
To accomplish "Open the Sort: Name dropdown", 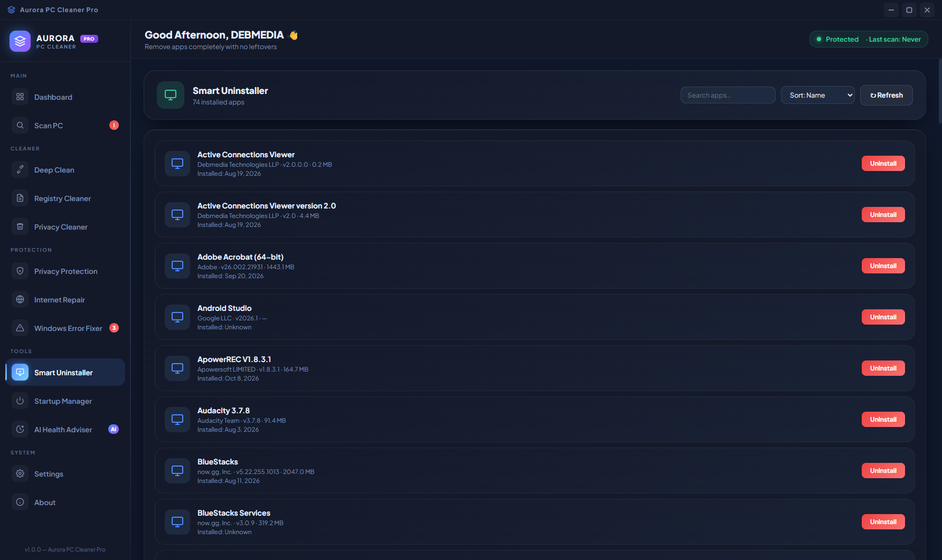I will coord(818,96).
